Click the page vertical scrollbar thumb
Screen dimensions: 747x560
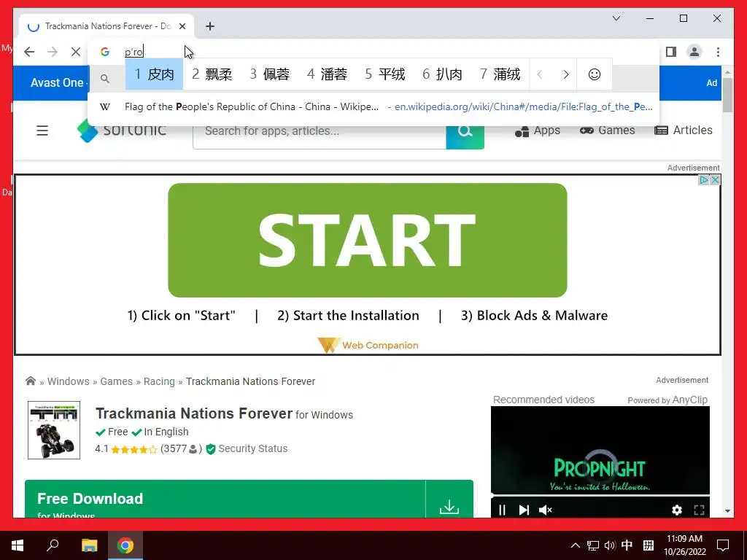point(727,95)
